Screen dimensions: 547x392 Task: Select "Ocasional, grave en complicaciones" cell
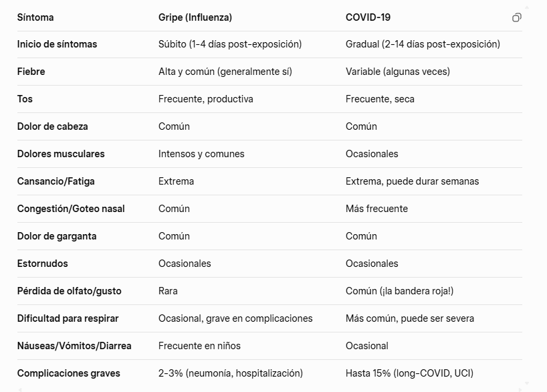(x=235, y=318)
